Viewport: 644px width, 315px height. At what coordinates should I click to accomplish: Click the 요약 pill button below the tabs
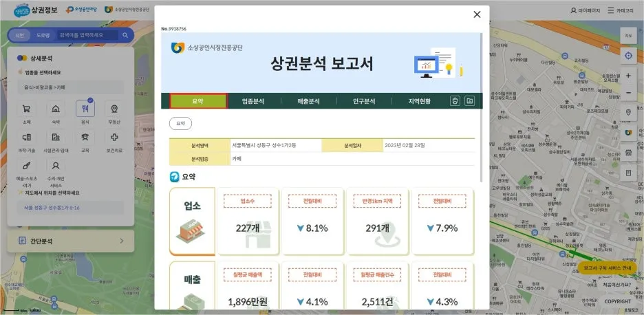pyautogui.click(x=181, y=123)
